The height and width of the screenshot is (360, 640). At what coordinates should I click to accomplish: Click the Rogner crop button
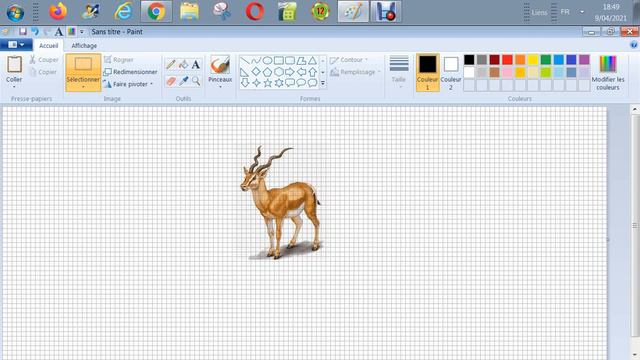(118, 60)
